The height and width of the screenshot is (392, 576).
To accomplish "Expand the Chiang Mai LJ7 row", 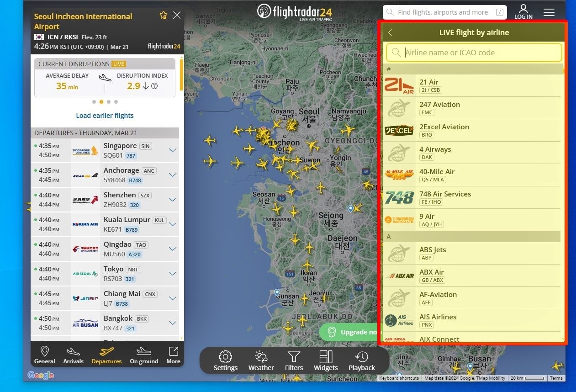I will click(x=173, y=298).
